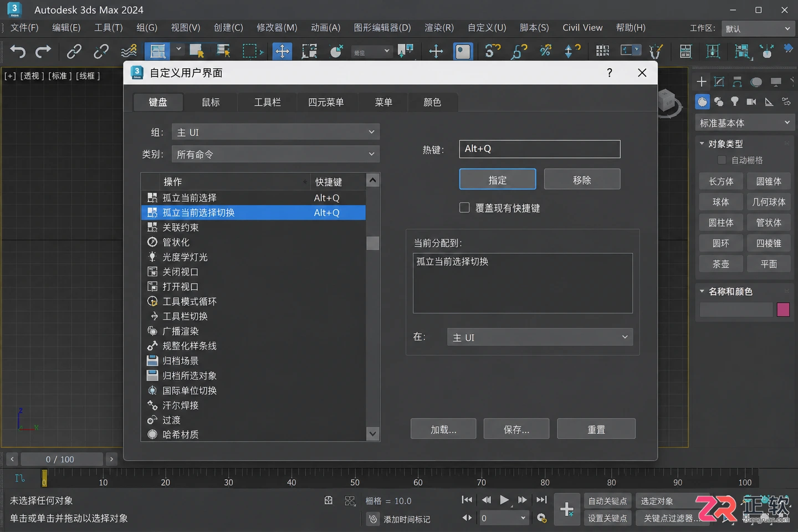Screen dimensions: 798x532
Task: Click the Percent Snap toggle icon
Action: [546, 52]
